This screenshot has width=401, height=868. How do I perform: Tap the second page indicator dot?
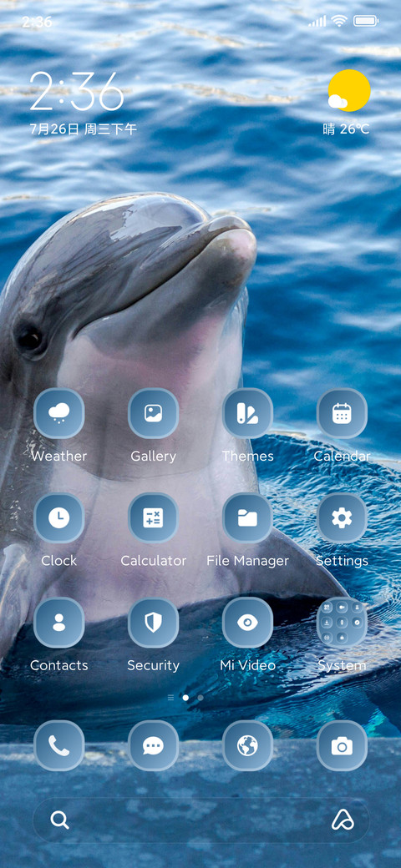[x=200, y=698]
